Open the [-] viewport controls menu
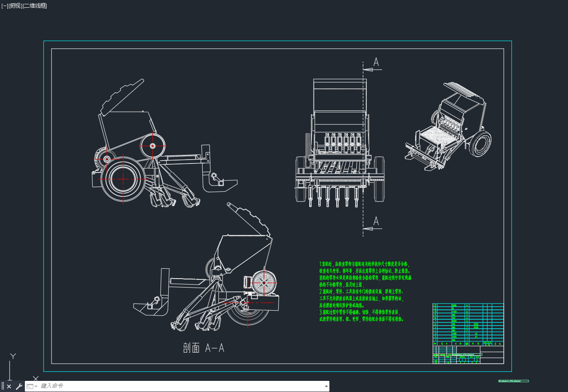568x392 pixels. pos(5,6)
